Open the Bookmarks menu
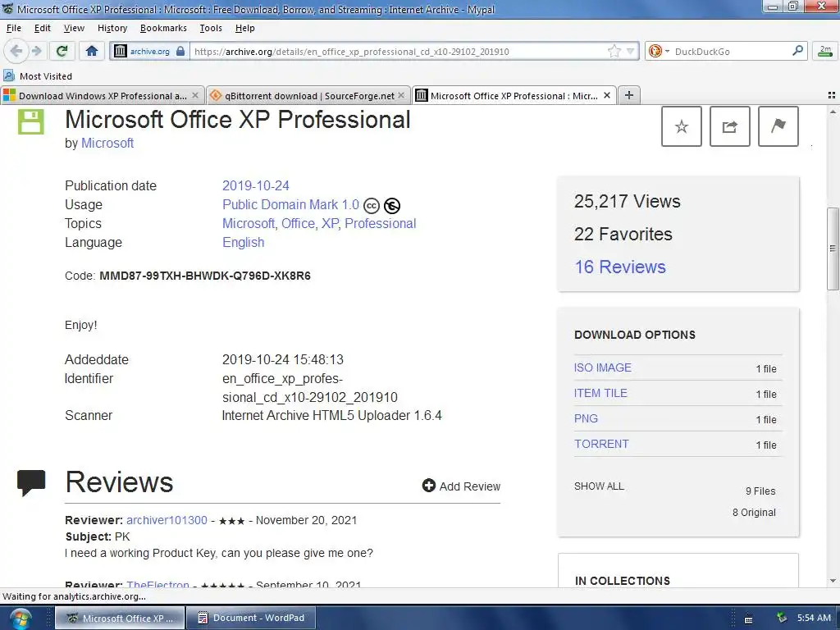Image resolution: width=840 pixels, height=630 pixels. pos(163,28)
